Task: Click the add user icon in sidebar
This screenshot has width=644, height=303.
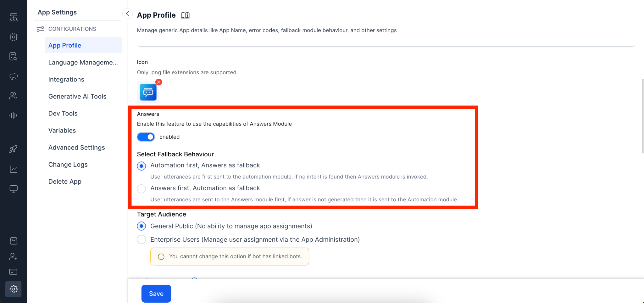Action: pyautogui.click(x=13, y=257)
